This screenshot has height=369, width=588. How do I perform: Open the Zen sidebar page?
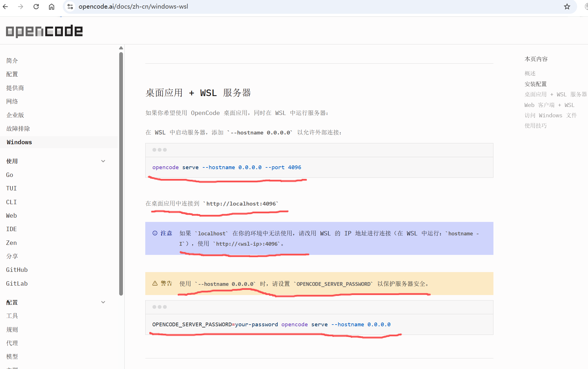coord(11,243)
